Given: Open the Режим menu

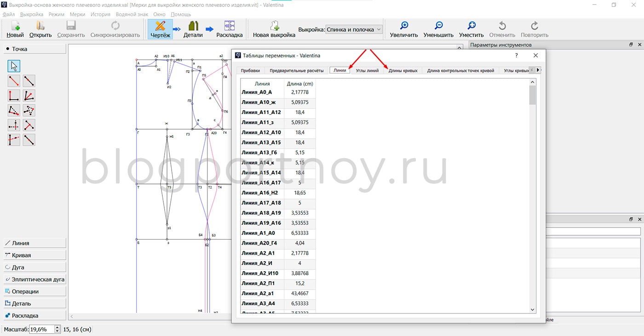Looking at the screenshot, I should coord(57,14).
